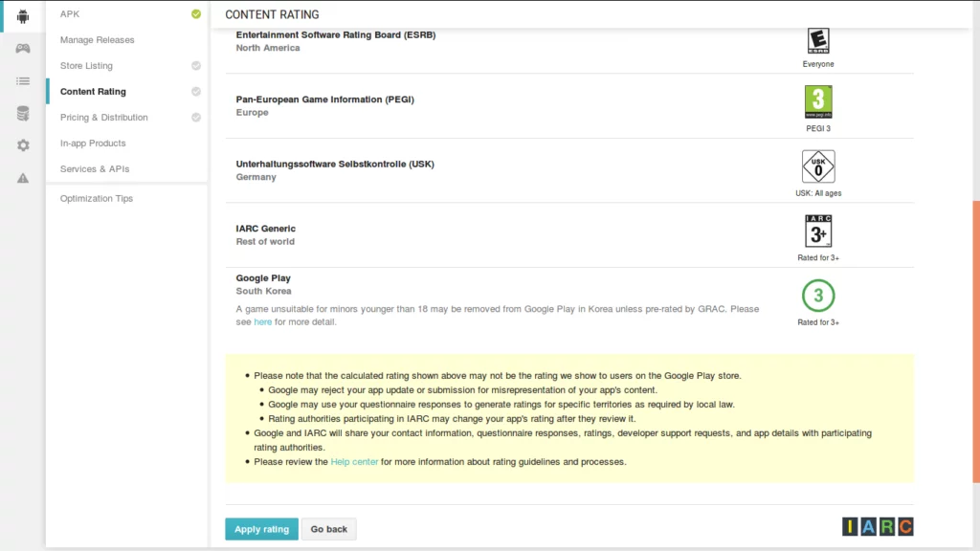
Task: Click the ESRB Everyone rating icon
Action: [x=818, y=40]
